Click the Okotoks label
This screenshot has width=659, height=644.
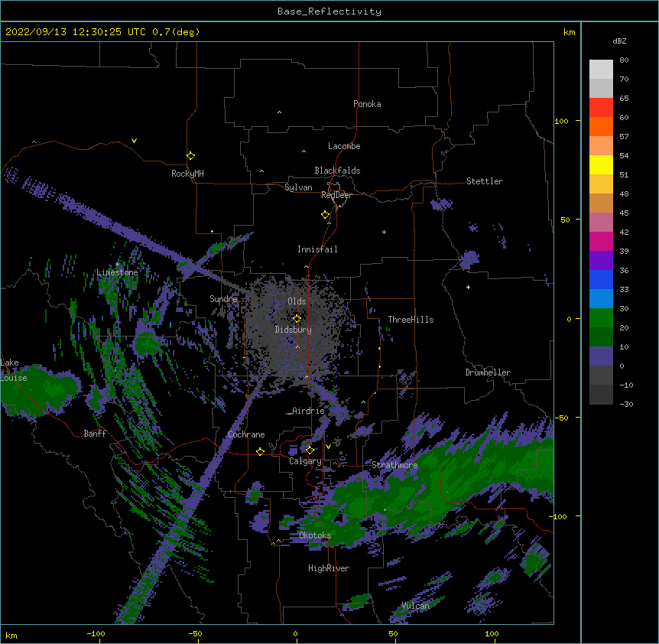click(315, 535)
